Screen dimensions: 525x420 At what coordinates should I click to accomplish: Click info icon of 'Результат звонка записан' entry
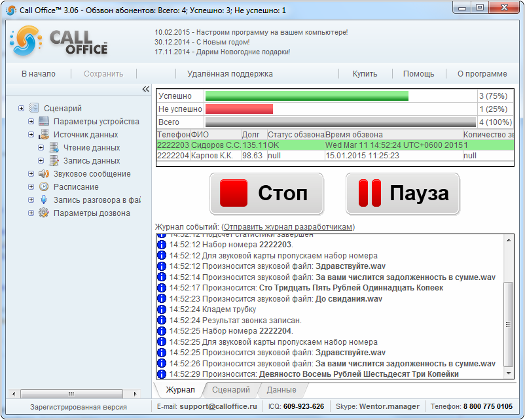pos(162,320)
